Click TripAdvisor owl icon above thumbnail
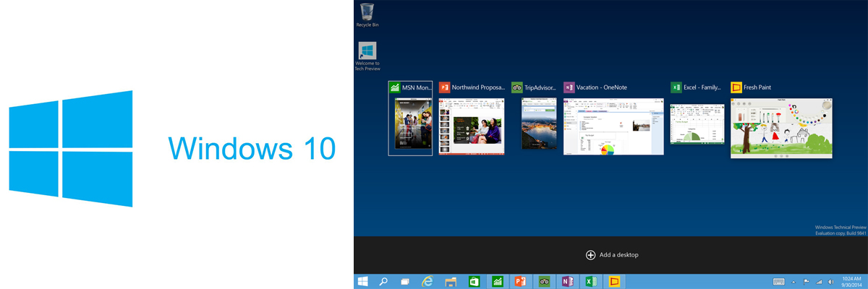Viewport: 868px width, 289px height. (x=516, y=87)
